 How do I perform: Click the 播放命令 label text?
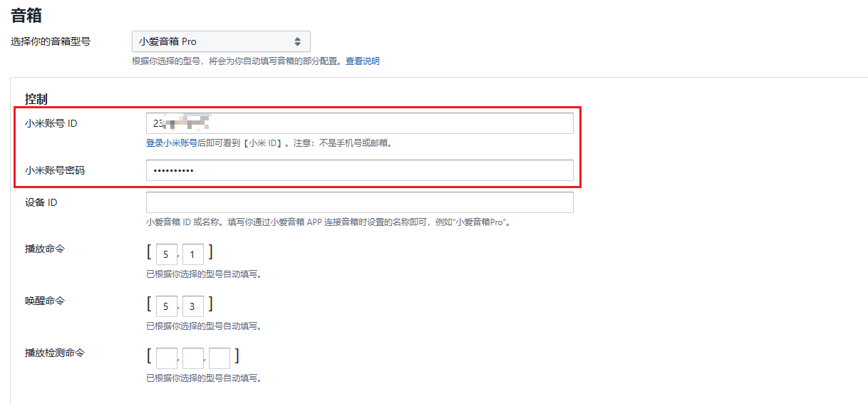click(45, 249)
